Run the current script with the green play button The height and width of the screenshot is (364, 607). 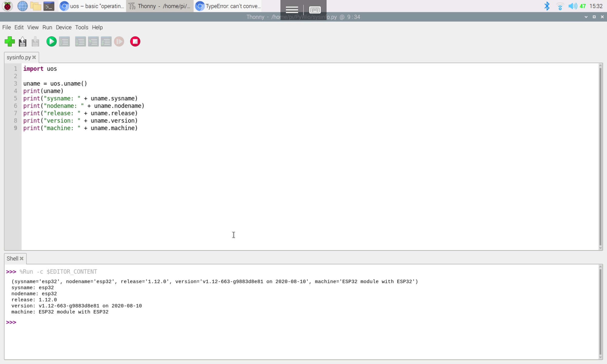pos(51,42)
